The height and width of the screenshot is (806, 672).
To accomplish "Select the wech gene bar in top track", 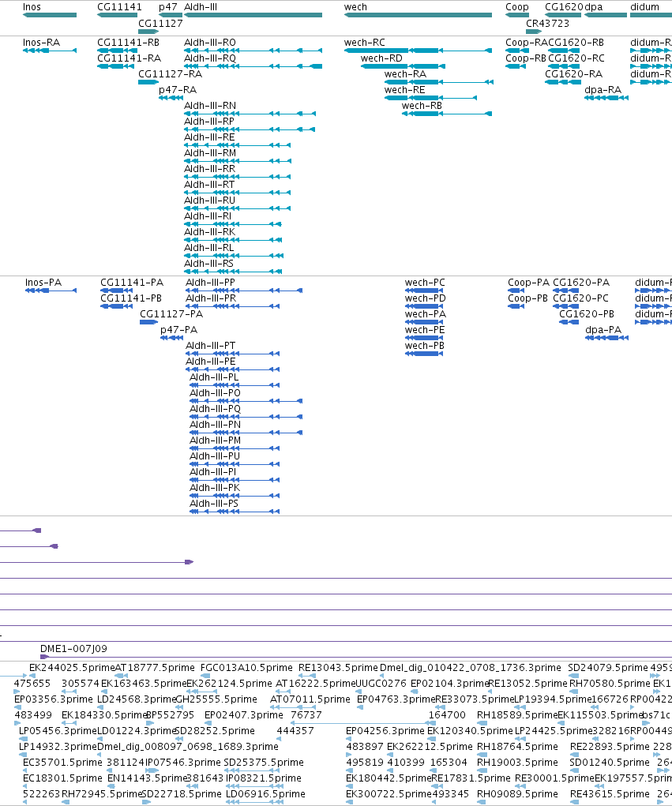I will pyautogui.click(x=418, y=15).
